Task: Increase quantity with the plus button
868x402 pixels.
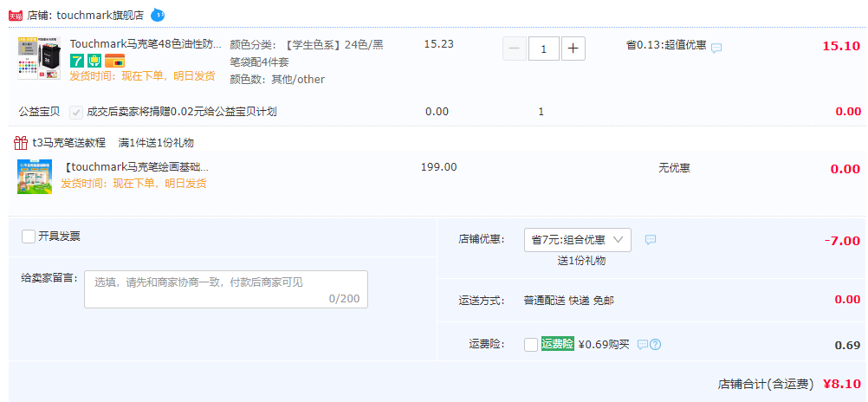Action: click(x=573, y=49)
